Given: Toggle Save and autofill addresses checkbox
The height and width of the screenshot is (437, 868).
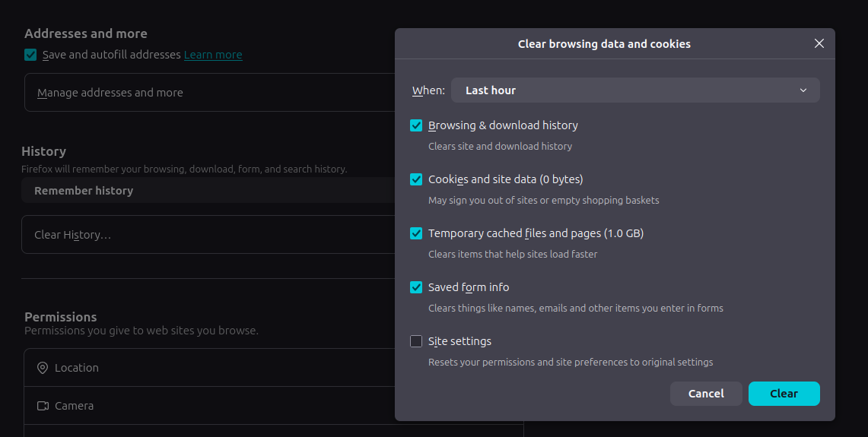Looking at the screenshot, I should [x=30, y=55].
